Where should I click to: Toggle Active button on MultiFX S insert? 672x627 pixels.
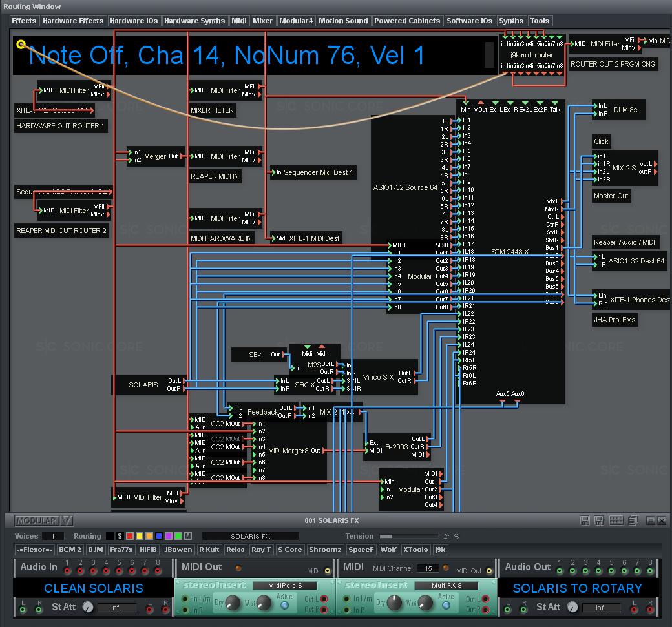[x=446, y=605]
